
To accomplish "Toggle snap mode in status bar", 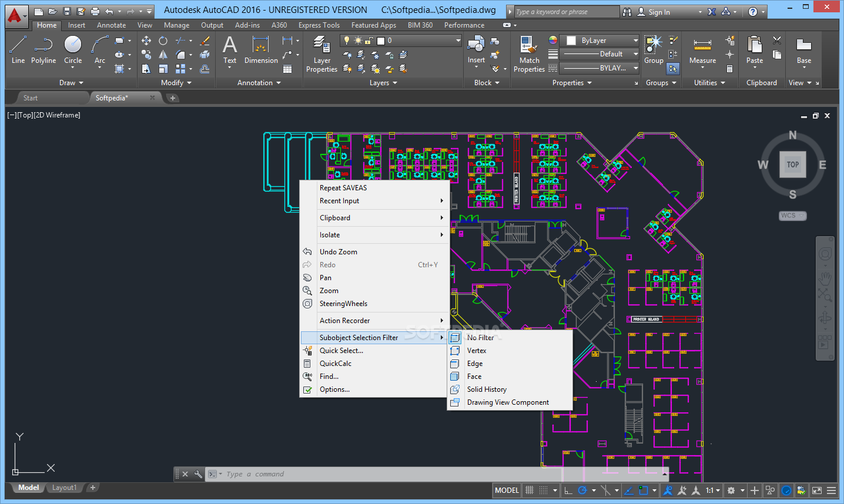I will (544, 490).
